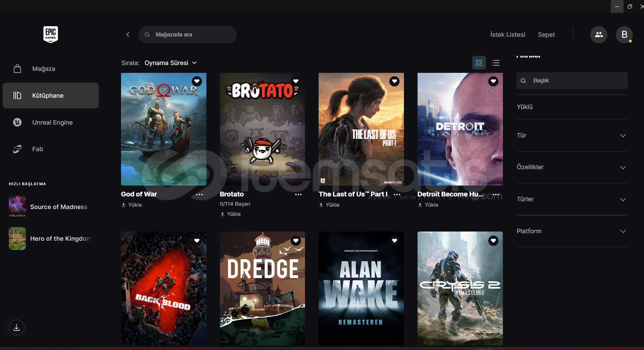Open the Oynama Süresi sort dropdown
The image size is (644, 350).
tap(171, 63)
